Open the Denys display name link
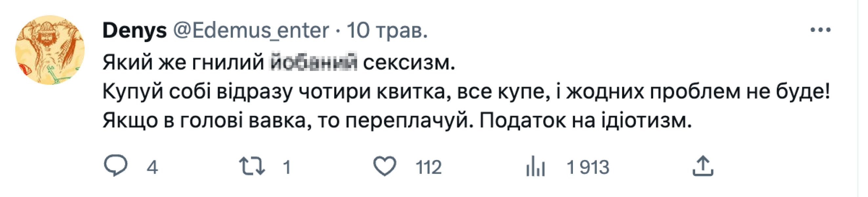Image resolution: width=868 pixels, height=197 pixels. coord(134,31)
